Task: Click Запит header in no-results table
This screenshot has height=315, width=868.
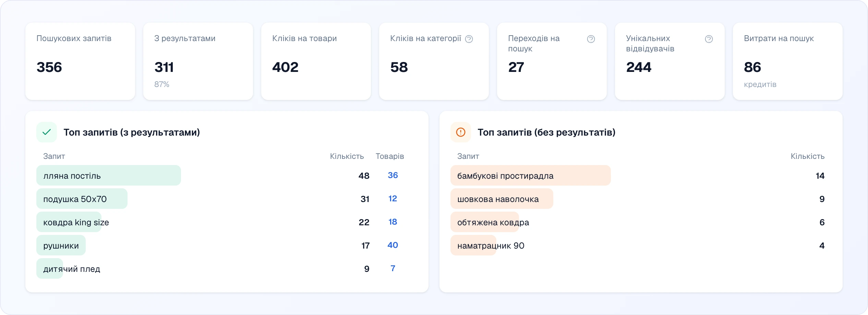Action: (x=468, y=156)
